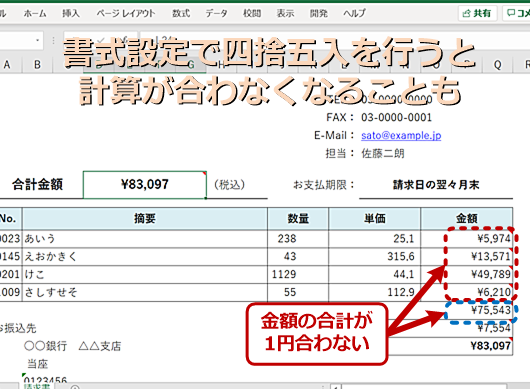Select amount cell ¥5,974
The image size is (530, 389).
(467, 239)
